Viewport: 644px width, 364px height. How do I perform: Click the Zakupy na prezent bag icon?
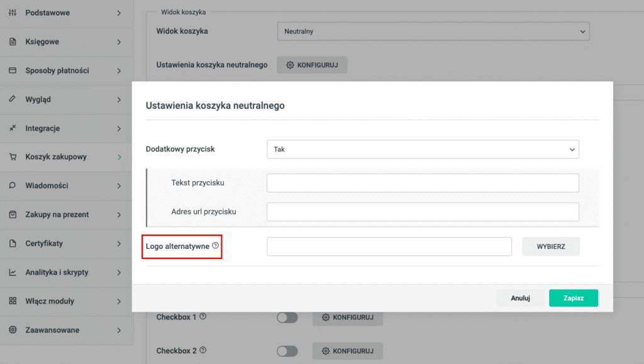click(13, 214)
